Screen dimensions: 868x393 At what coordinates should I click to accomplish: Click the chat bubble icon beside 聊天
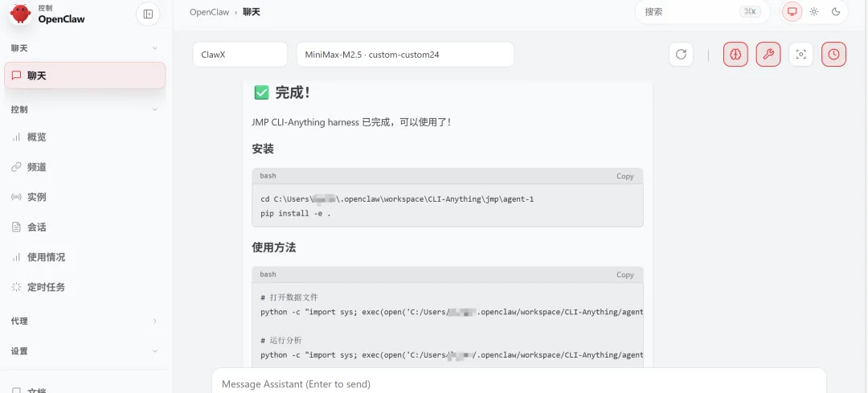17,76
